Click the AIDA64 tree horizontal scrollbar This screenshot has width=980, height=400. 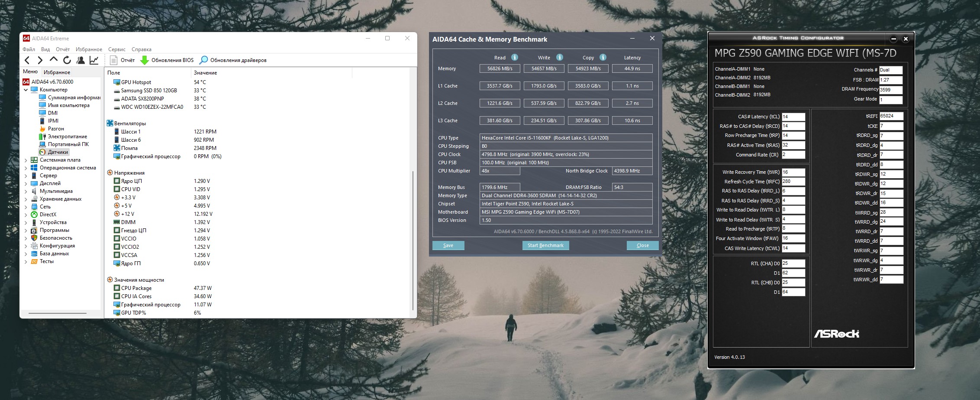pos(58,313)
